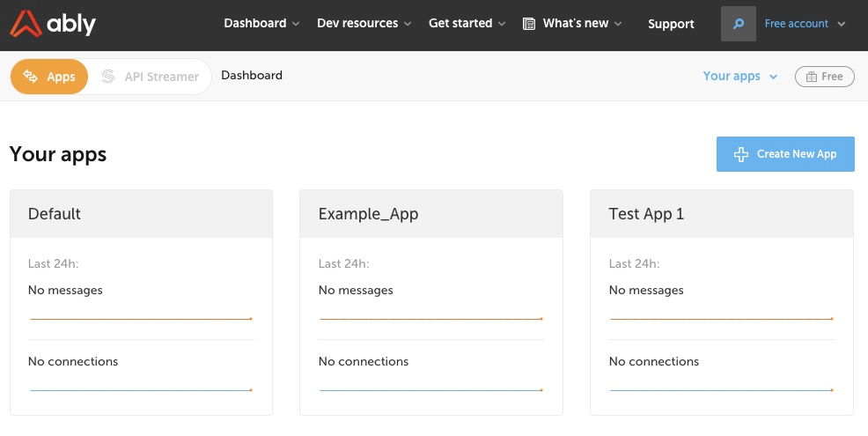
Task: Switch to the API Streamer tab
Action: (150, 77)
